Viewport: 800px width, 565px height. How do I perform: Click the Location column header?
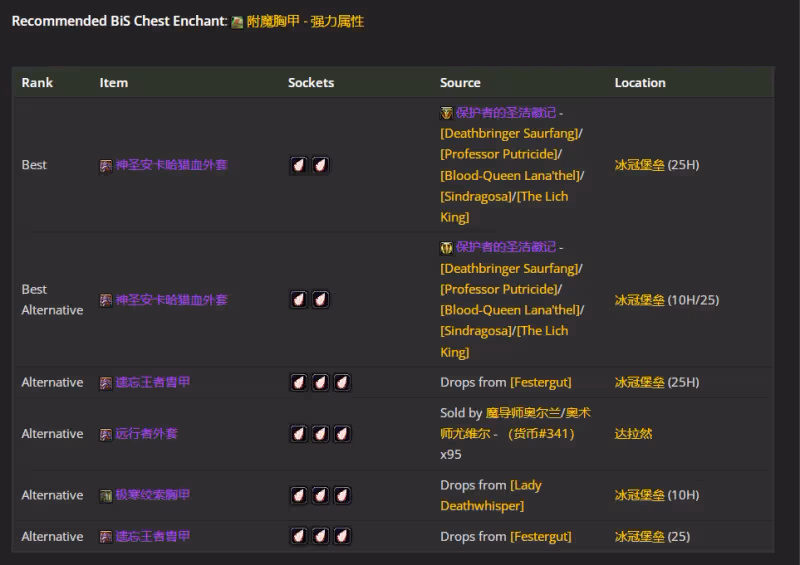640,83
